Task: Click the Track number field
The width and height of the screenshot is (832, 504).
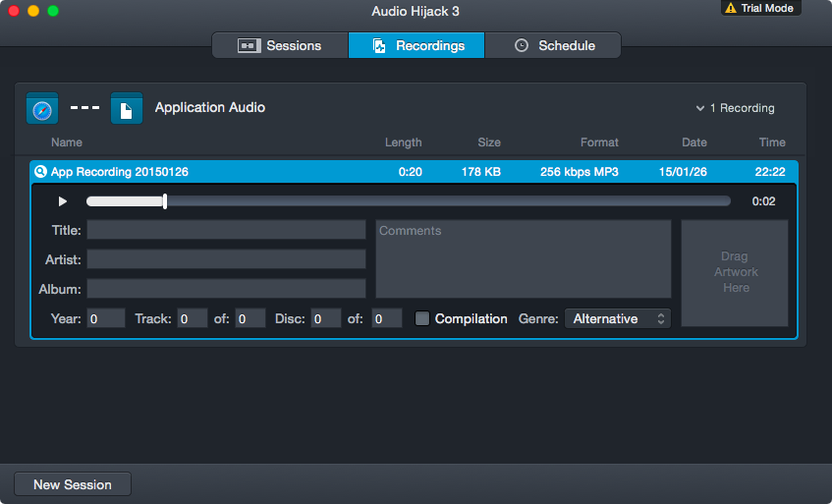Action: tap(193, 318)
